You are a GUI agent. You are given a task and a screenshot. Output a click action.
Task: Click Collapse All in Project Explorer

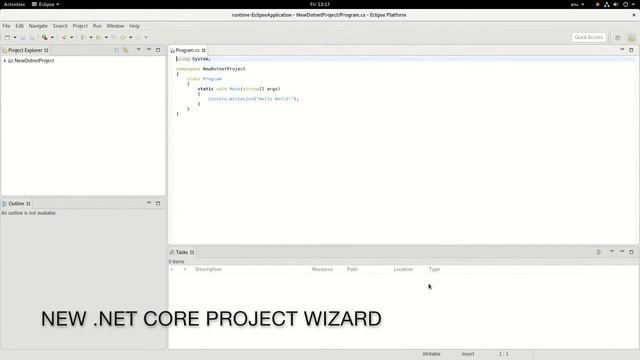coord(116,50)
